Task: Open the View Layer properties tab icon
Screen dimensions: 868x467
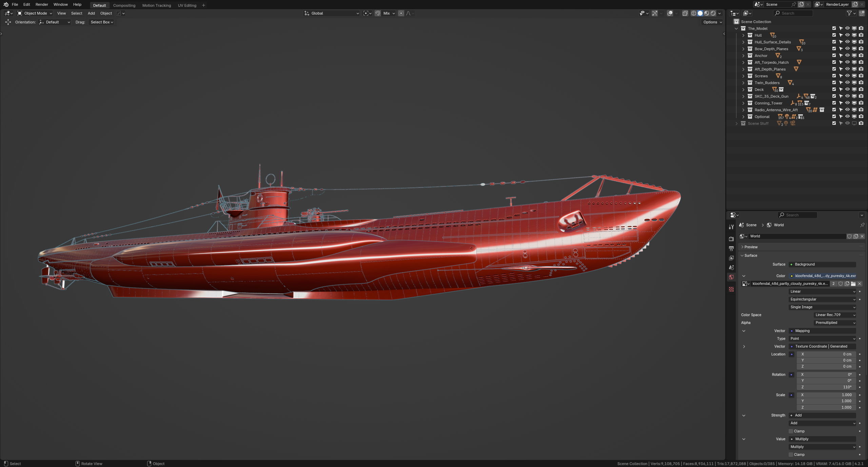Action: pos(731,258)
